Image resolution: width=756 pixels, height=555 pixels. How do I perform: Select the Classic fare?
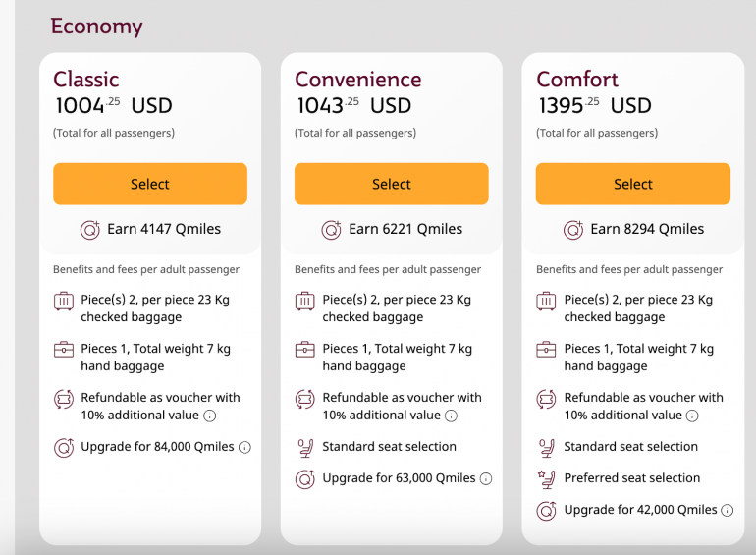(150, 184)
